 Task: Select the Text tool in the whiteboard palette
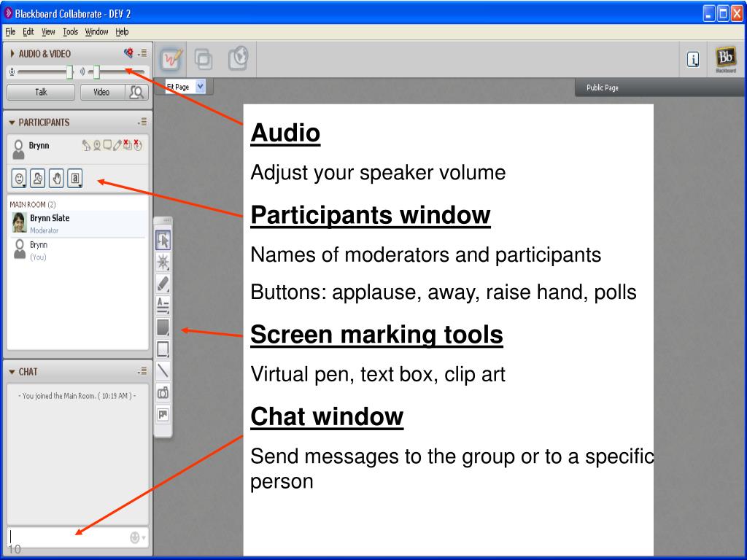pos(163,306)
